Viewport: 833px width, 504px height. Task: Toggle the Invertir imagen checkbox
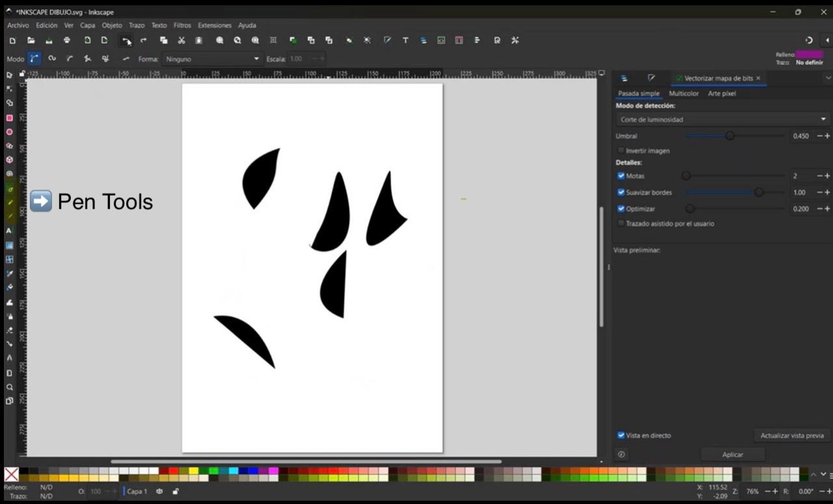click(x=621, y=150)
